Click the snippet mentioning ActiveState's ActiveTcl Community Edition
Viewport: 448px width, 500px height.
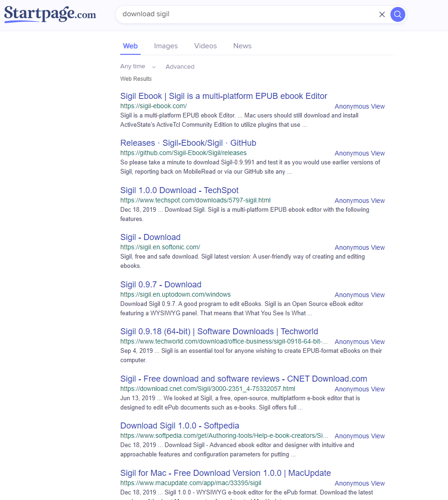click(239, 120)
